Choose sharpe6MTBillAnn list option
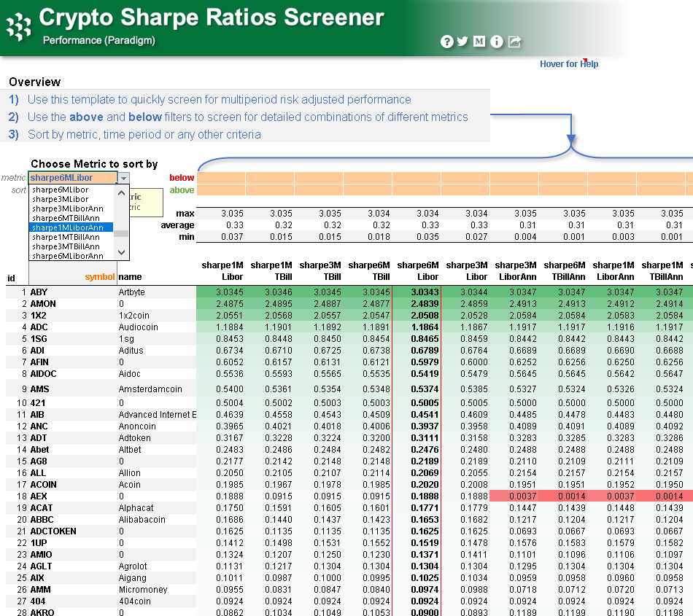The height and width of the screenshot is (616, 693). click(66, 218)
